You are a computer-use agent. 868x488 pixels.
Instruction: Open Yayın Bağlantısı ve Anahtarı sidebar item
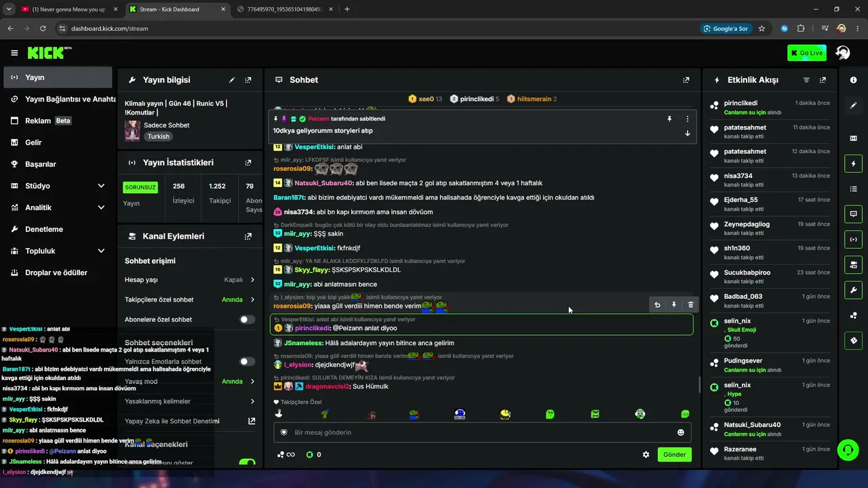click(x=58, y=99)
